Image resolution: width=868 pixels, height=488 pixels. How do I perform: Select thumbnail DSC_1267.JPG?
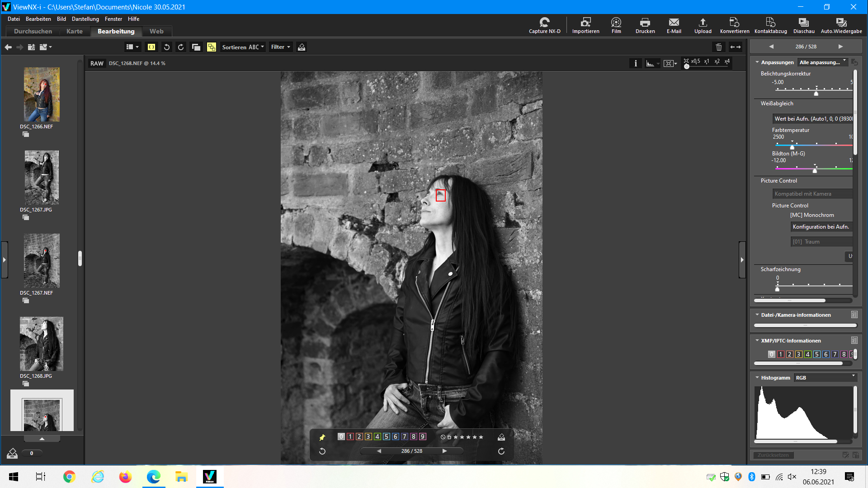[x=41, y=178]
